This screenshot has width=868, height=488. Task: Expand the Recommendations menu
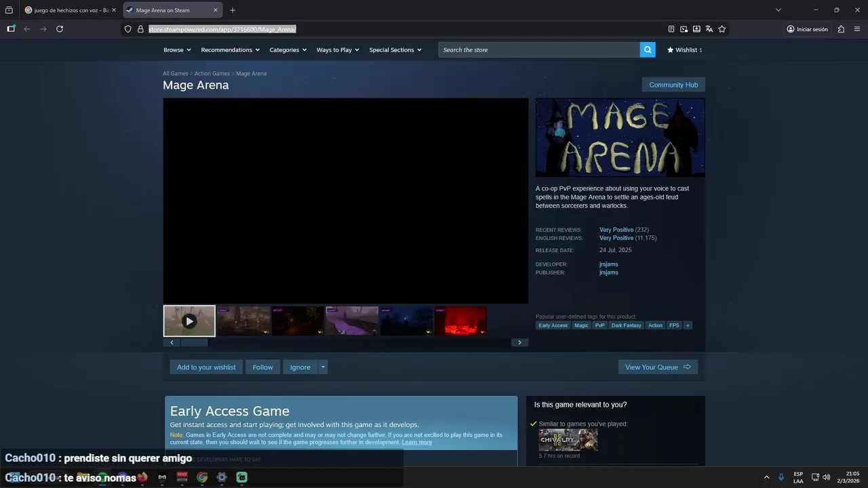[x=231, y=50]
